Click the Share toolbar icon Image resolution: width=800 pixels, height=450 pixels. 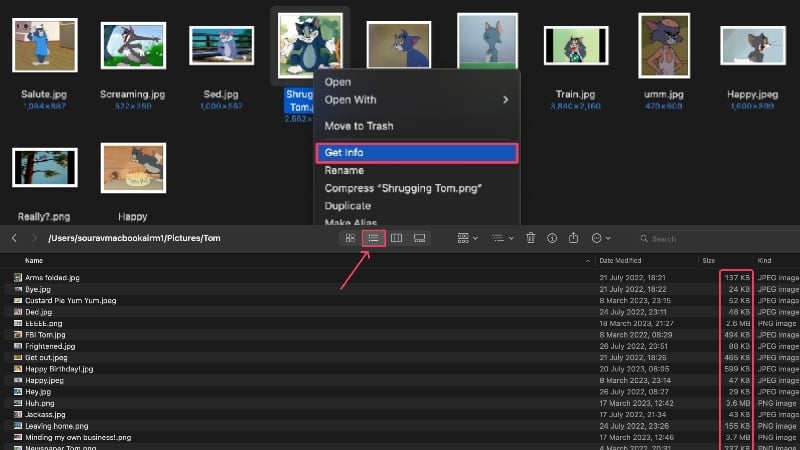[573, 238]
